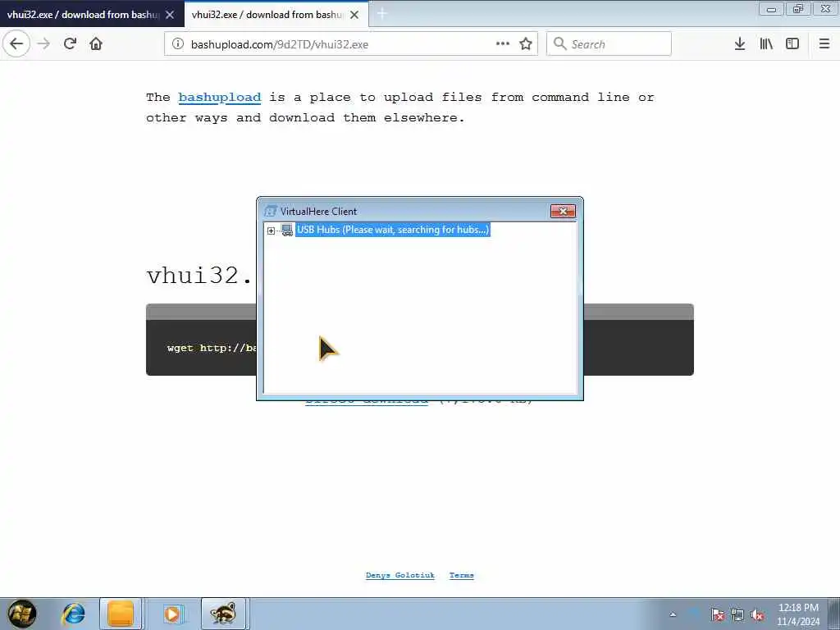Screen dimensions: 840x630
Task: Click the raccoon app taskbar icon
Action: (223, 614)
